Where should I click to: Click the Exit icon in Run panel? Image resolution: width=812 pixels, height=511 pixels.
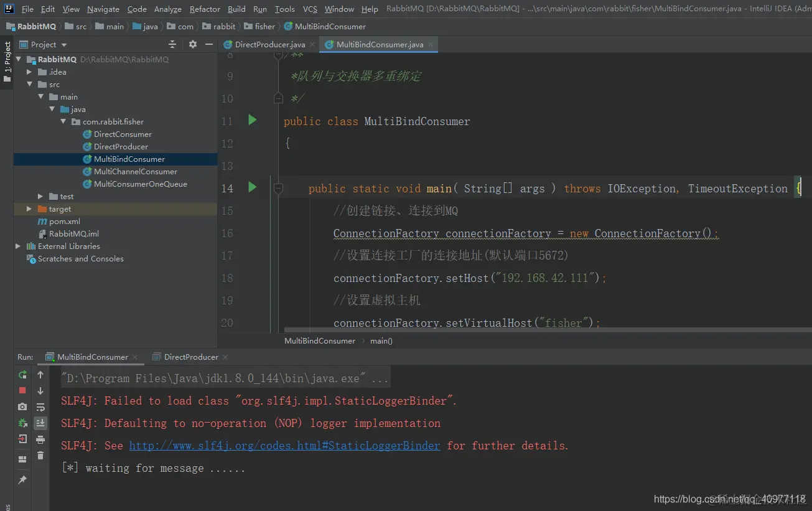tap(22, 439)
